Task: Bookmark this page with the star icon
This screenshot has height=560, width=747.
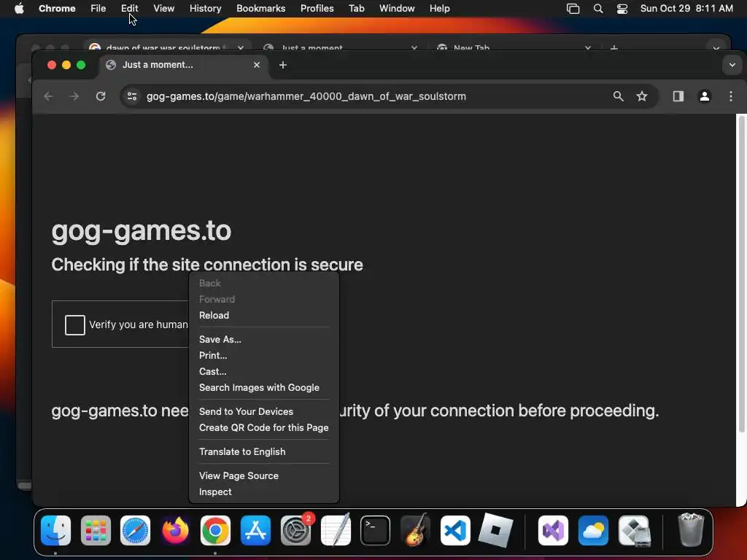Action: [642, 96]
